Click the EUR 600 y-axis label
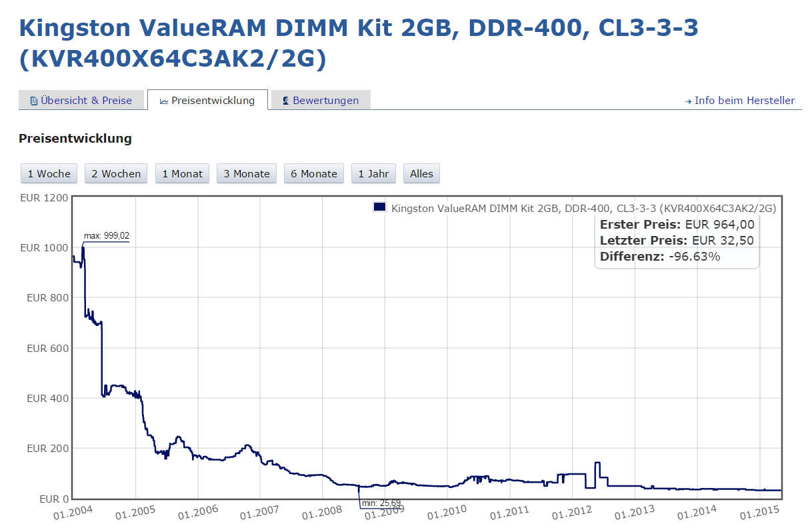 point(47,348)
